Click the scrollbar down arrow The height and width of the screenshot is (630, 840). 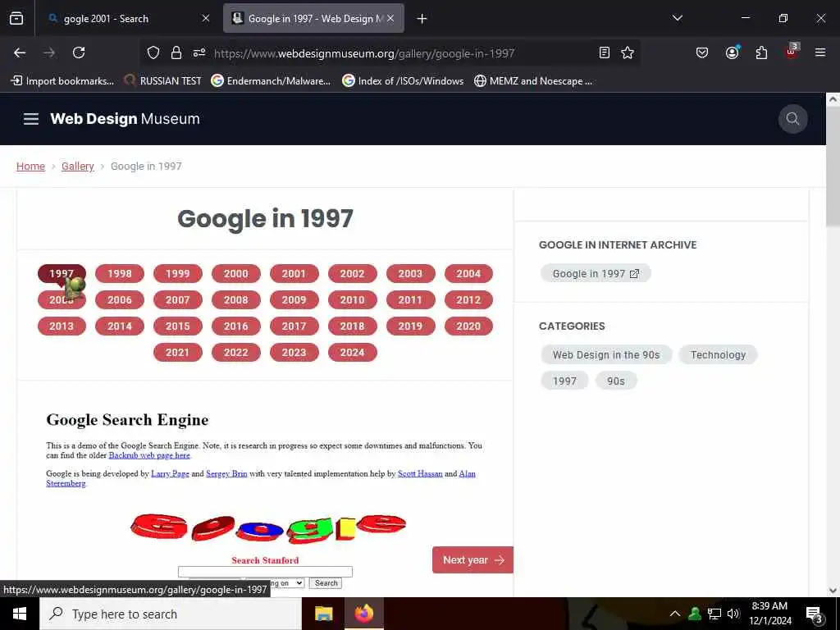click(x=833, y=591)
